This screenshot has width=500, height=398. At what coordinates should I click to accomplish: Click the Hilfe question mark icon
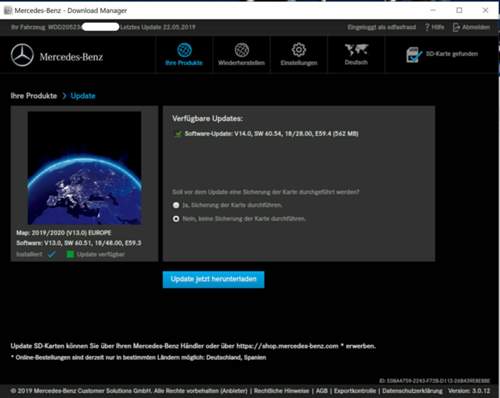pos(427,27)
